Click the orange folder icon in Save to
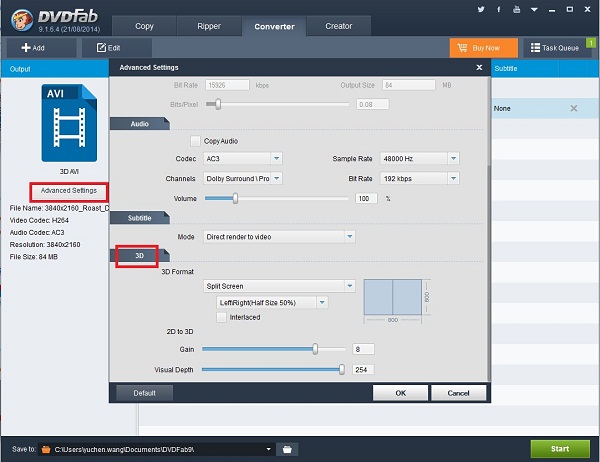600x462 pixels. [x=46, y=449]
